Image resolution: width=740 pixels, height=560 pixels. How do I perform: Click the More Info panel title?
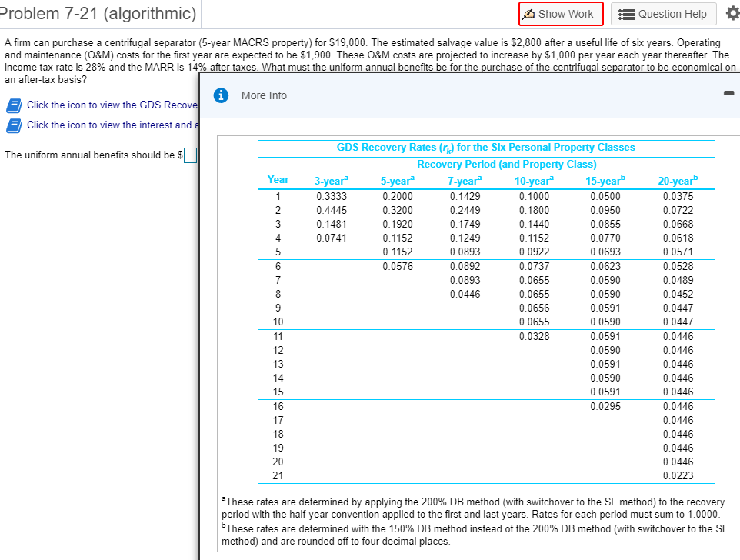(x=264, y=95)
